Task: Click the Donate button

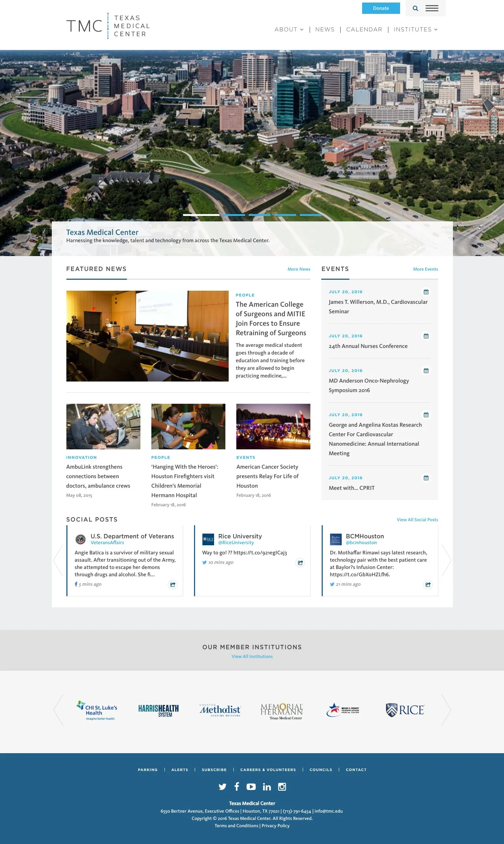Action: [x=381, y=8]
